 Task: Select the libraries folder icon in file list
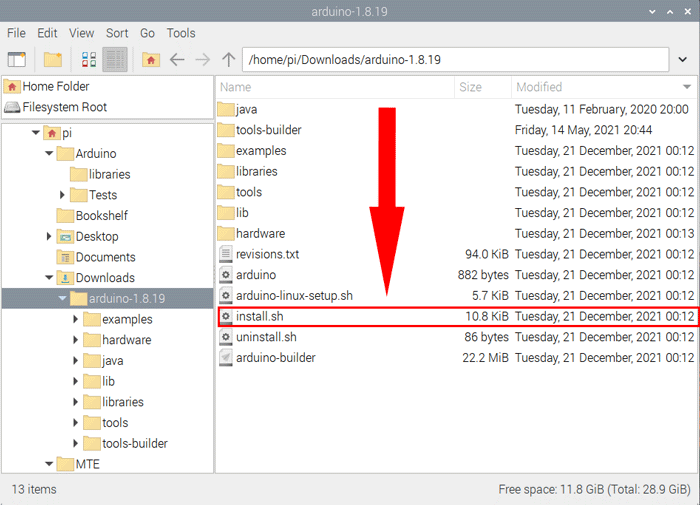(x=226, y=171)
